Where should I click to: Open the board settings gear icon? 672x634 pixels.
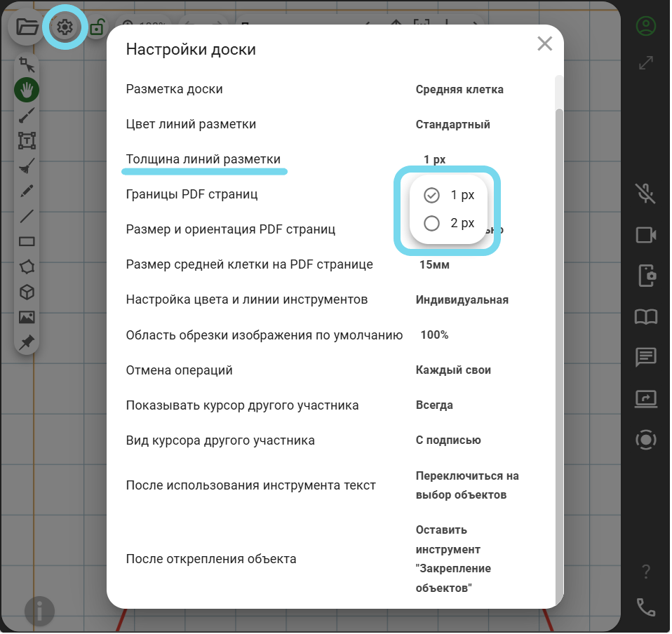pyautogui.click(x=65, y=28)
